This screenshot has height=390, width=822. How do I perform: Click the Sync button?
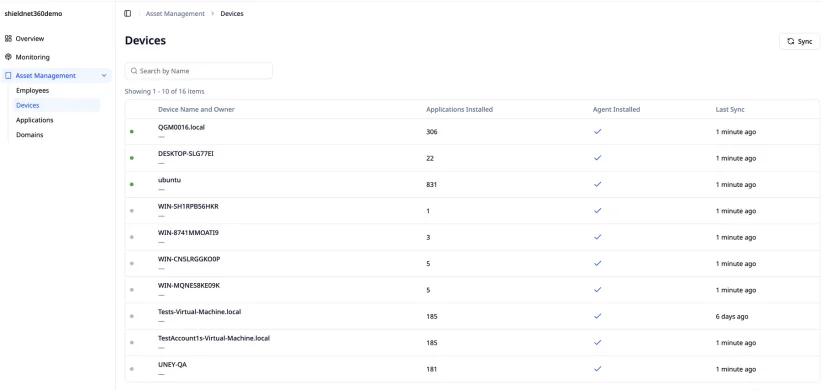pyautogui.click(x=799, y=41)
